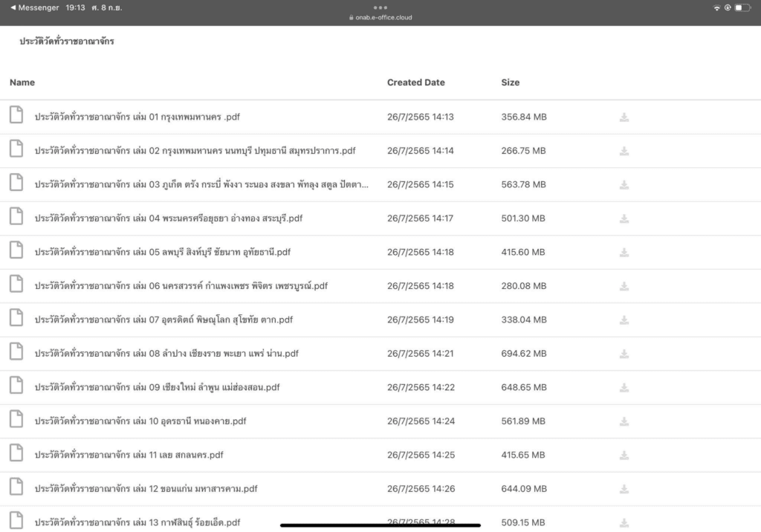Viewport: 761px width, 532px height.
Task: Click file icon beside เล่ม 05 ลพบุรี
Action: 16,251
